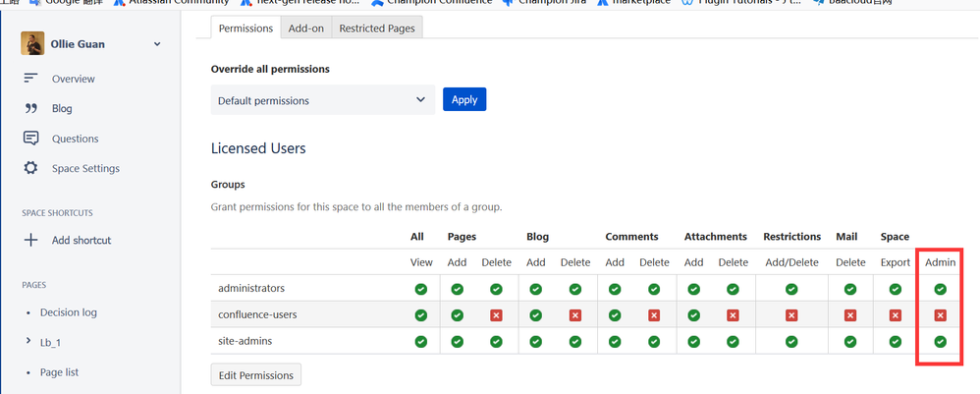Click the Export column header
The height and width of the screenshot is (394, 980).
[895, 262]
